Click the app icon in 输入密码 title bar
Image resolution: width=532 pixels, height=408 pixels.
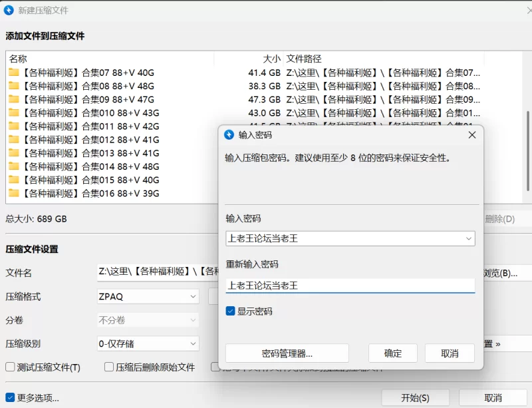point(229,134)
